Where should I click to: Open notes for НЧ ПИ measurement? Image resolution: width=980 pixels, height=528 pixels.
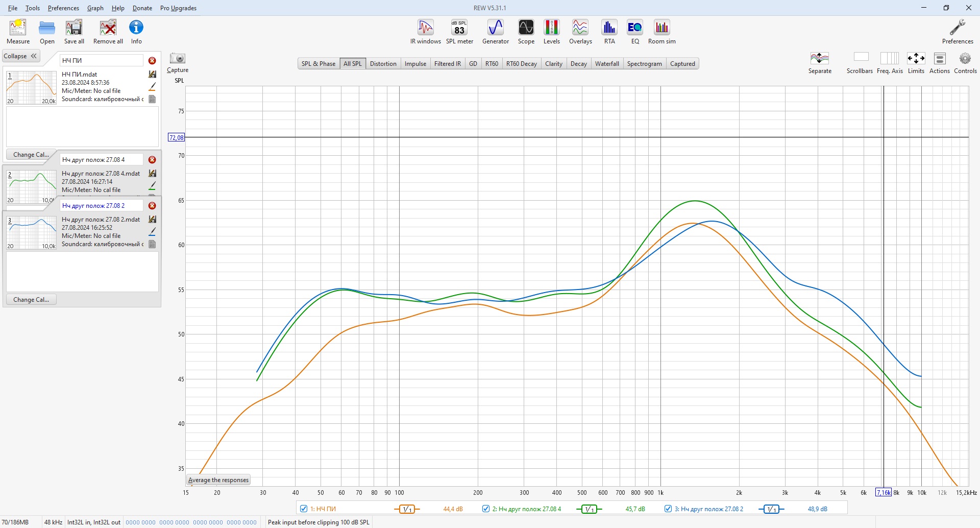(152, 99)
